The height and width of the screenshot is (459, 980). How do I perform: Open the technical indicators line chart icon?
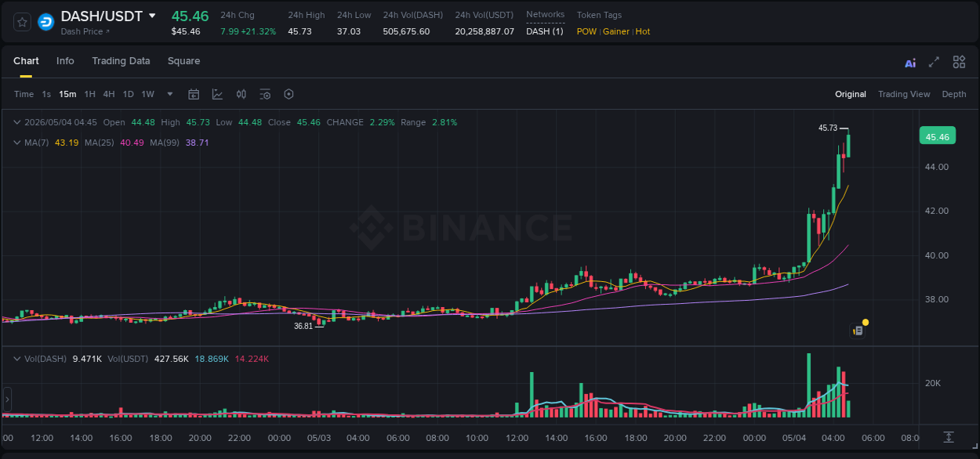(217, 94)
